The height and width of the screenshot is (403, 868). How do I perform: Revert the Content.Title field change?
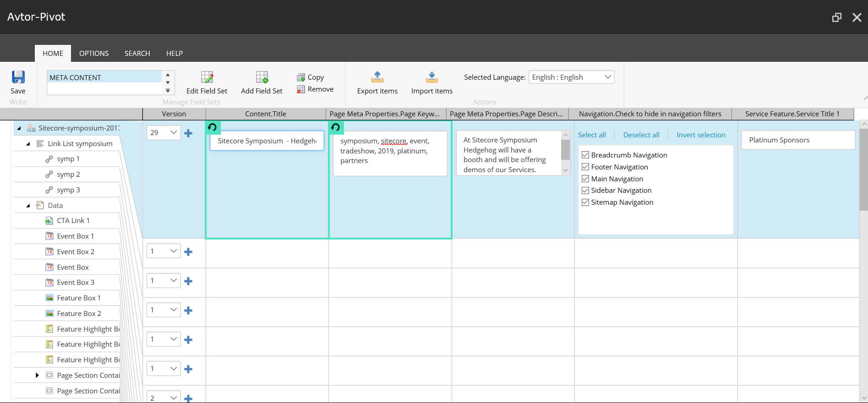point(213,127)
